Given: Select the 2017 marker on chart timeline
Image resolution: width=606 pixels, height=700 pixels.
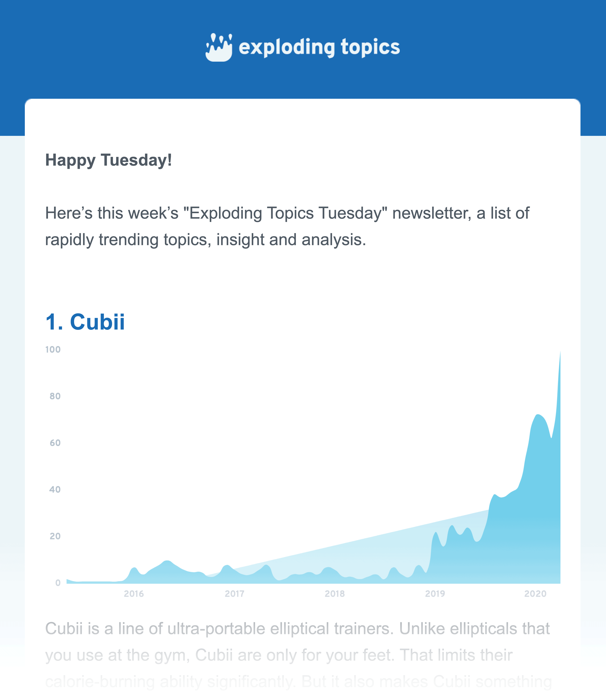Looking at the screenshot, I should coord(234,594).
